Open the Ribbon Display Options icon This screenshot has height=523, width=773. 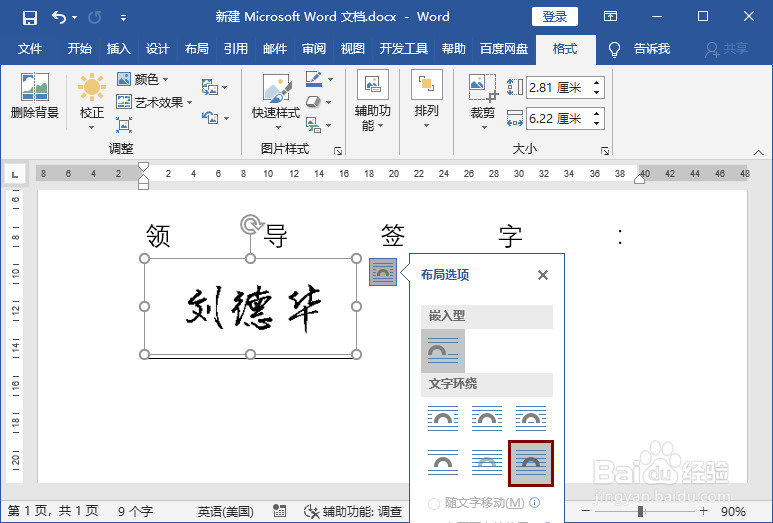tap(610, 16)
